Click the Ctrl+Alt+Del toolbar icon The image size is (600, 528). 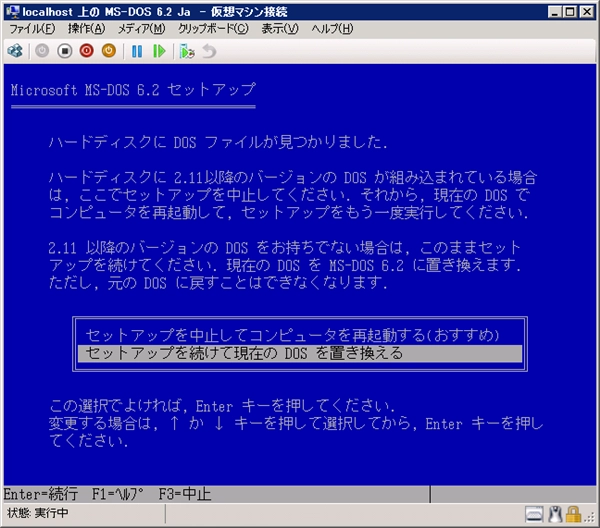click(x=15, y=51)
